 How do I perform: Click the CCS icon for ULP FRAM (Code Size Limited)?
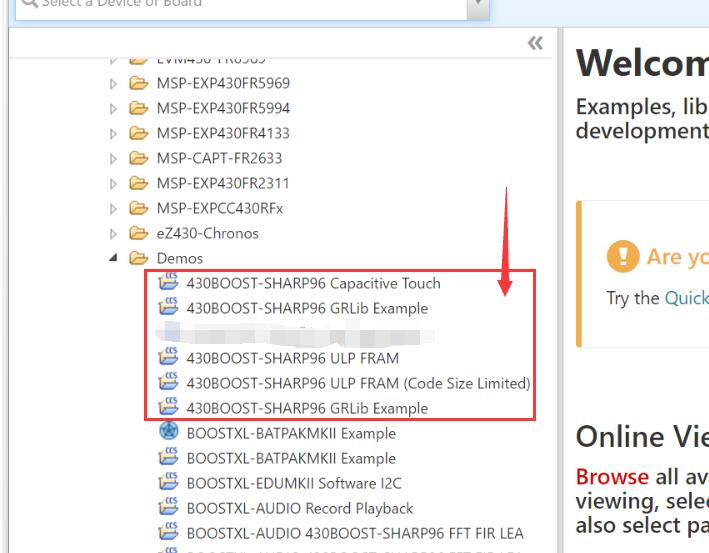pyautogui.click(x=168, y=381)
